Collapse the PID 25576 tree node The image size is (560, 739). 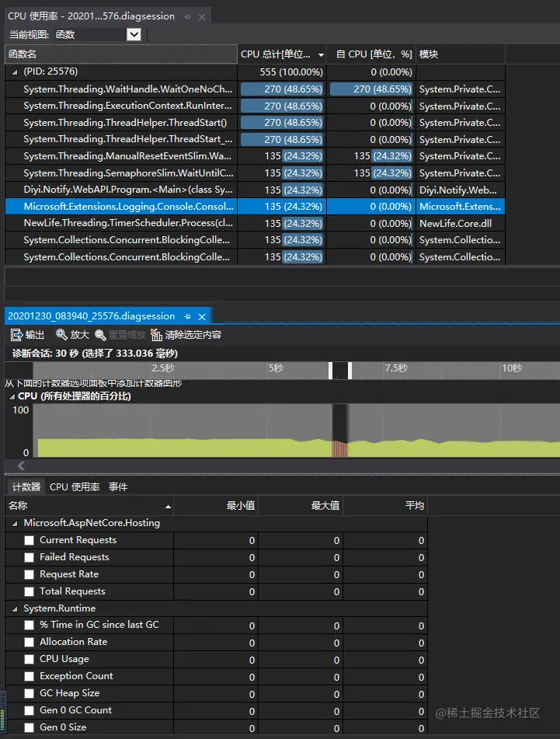tap(15, 72)
